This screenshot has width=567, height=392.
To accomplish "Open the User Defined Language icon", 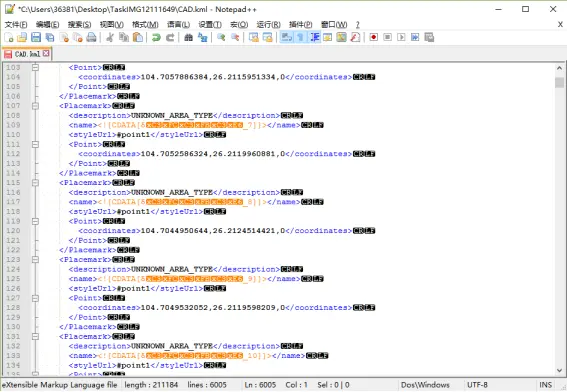I will pyautogui.click(x=328, y=37).
